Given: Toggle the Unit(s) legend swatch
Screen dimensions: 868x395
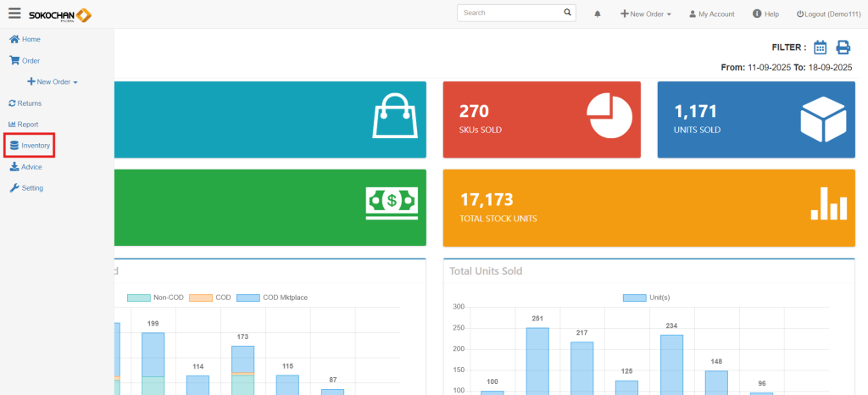Looking at the screenshot, I should tap(634, 298).
